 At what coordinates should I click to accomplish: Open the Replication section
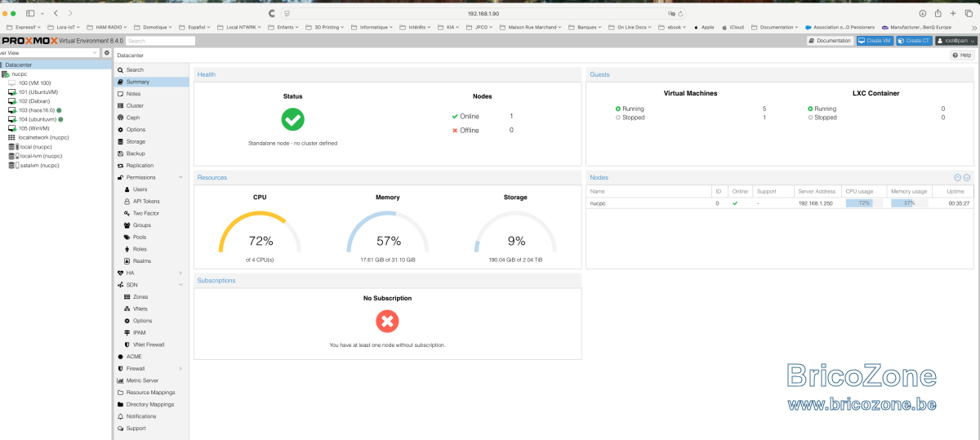(150, 166)
